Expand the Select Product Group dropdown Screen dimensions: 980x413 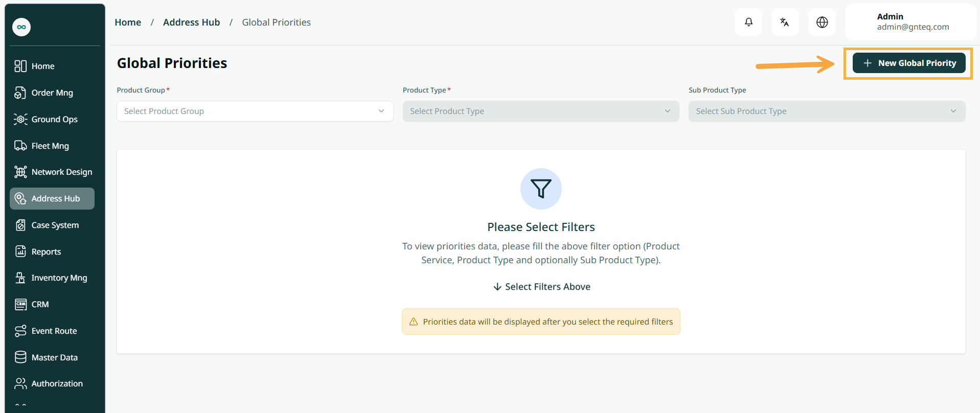click(255, 111)
